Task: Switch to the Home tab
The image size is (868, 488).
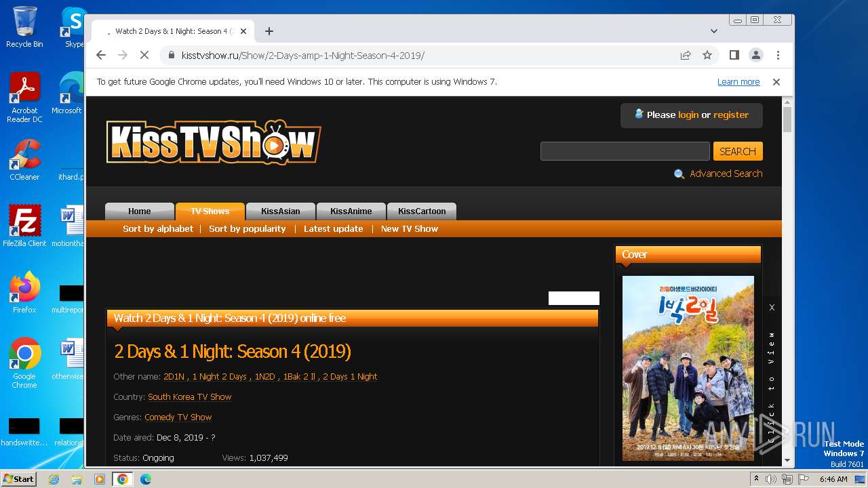Action: tap(140, 211)
